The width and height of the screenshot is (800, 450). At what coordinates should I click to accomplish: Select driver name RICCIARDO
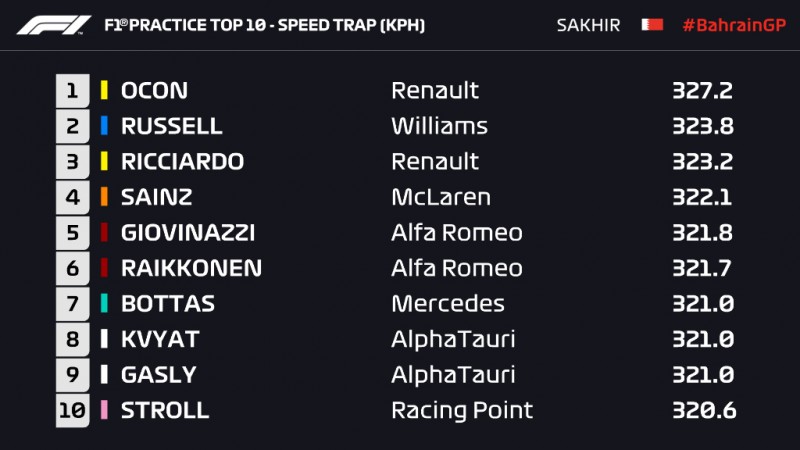click(x=182, y=161)
